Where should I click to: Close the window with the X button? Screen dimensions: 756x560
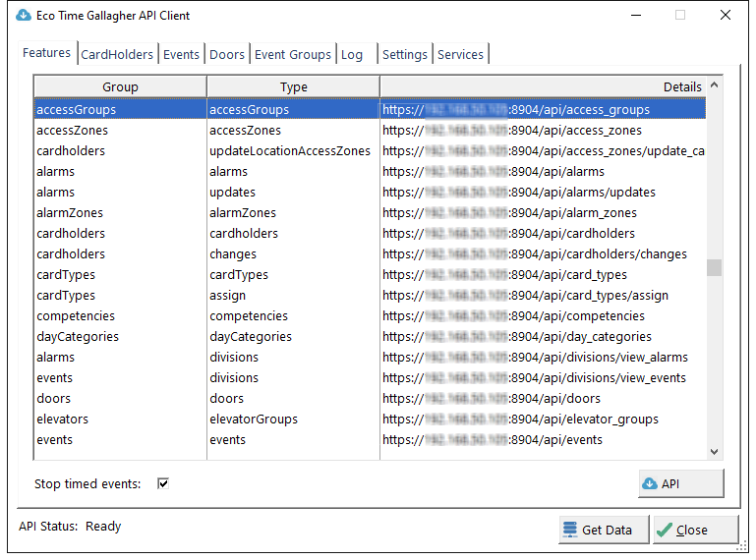[x=725, y=16]
